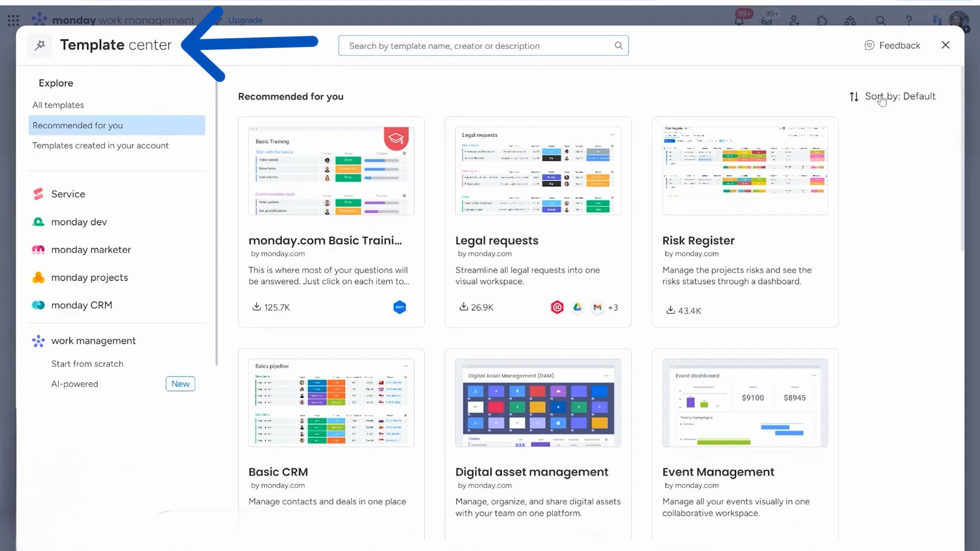980x551 pixels.
Task: Open the apps grid switcher icon
Action: click(x=14, y=20)
